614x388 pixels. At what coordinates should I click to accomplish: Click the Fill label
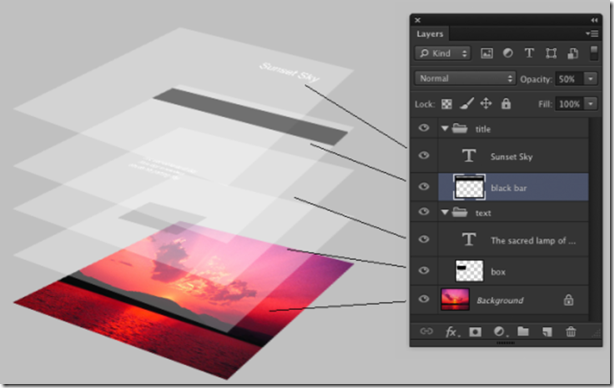tap(545, 104)
